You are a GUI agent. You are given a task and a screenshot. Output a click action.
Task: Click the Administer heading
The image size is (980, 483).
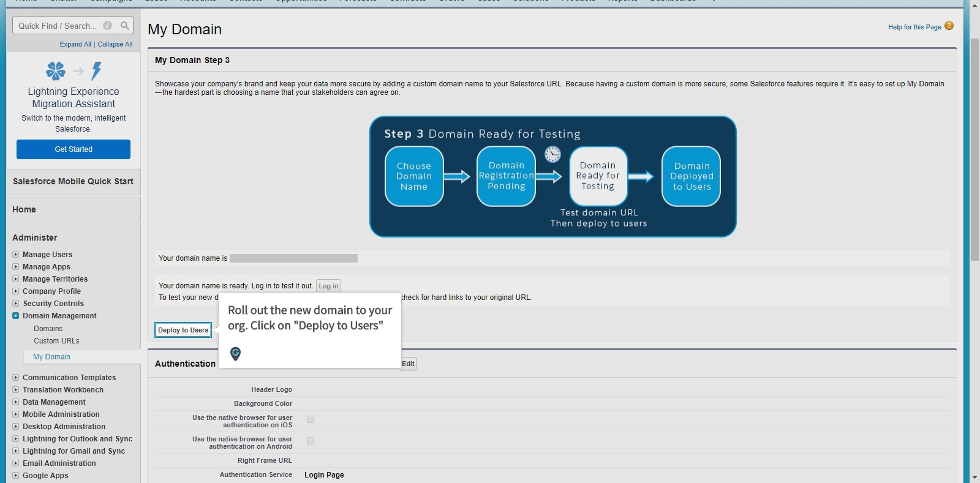point(35,238)
